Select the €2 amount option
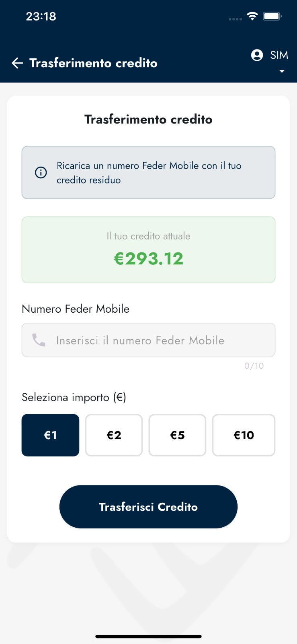Screen dimensions: 297x644 click(x=114, y=435)
